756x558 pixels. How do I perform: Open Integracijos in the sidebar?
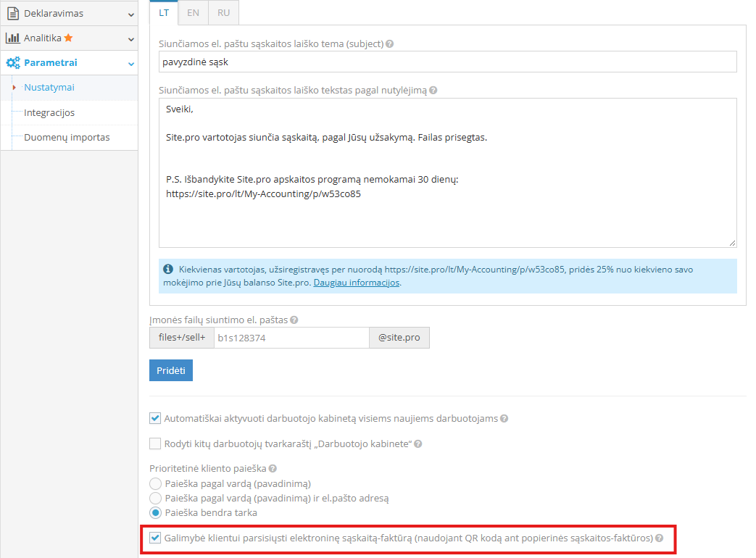point(49,113)
